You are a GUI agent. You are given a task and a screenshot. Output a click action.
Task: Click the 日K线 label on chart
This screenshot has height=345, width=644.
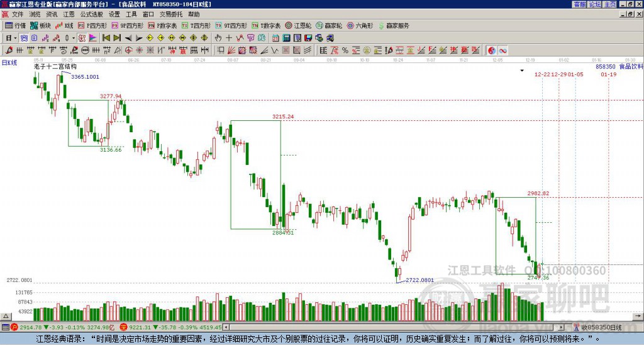(9, 63)
